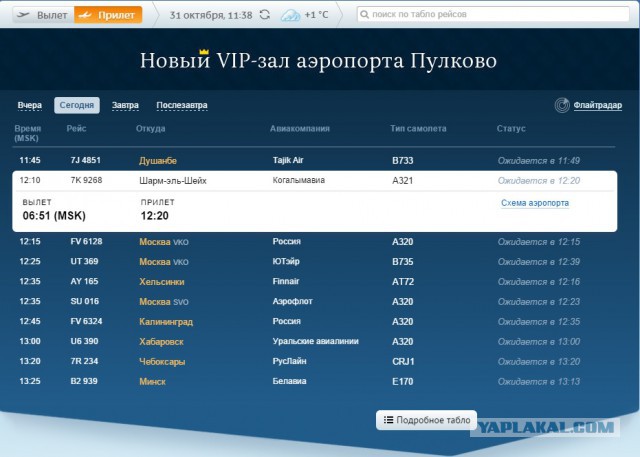The height and width of the screenshot is (457, 640).
Task: Open the Флайтрадар link
Action: 598,105
